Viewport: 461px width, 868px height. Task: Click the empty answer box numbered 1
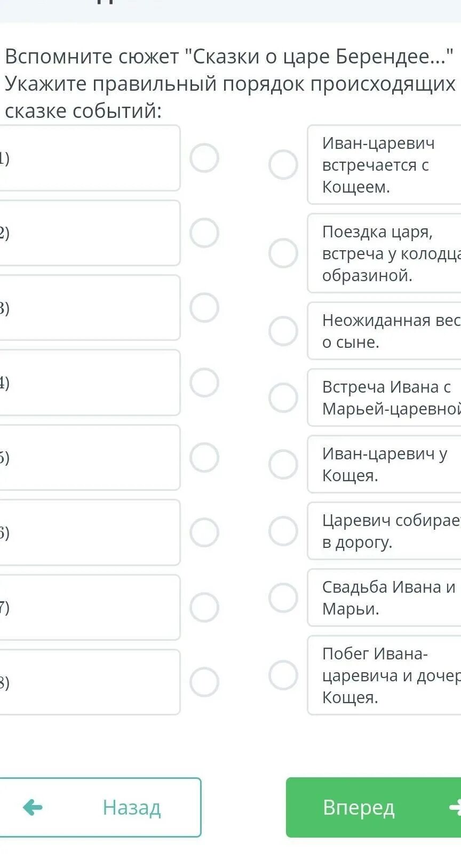click(89, 158)
